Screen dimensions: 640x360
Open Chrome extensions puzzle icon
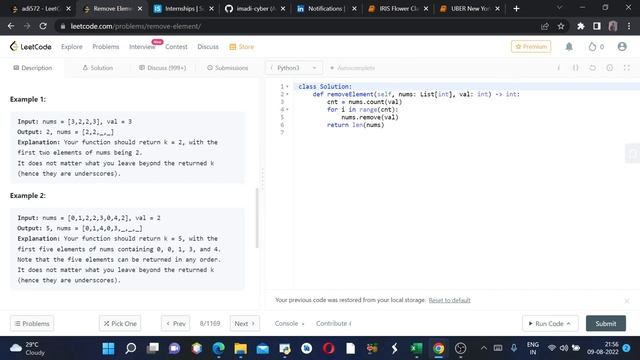tap(580, 26)
